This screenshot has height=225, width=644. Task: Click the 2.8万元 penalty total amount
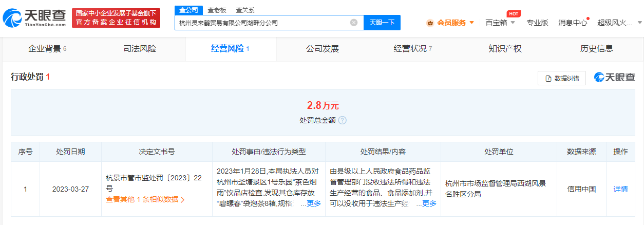click(x=323, y=106)
